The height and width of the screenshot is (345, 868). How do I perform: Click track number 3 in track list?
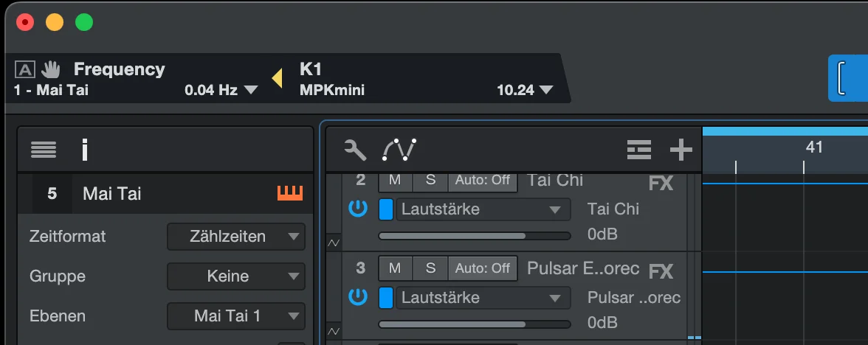pyautogui.click(x=360, y=268)
